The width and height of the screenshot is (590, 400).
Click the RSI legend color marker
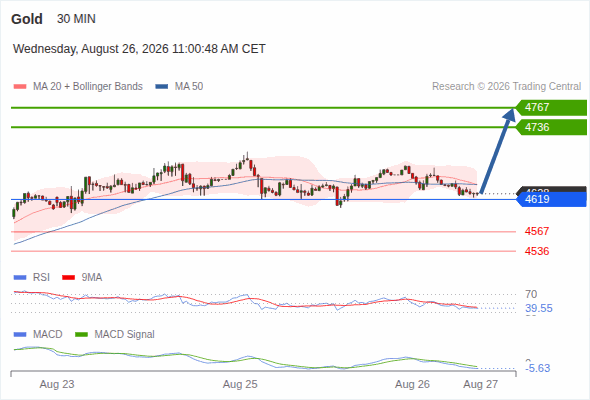(20, 278)
